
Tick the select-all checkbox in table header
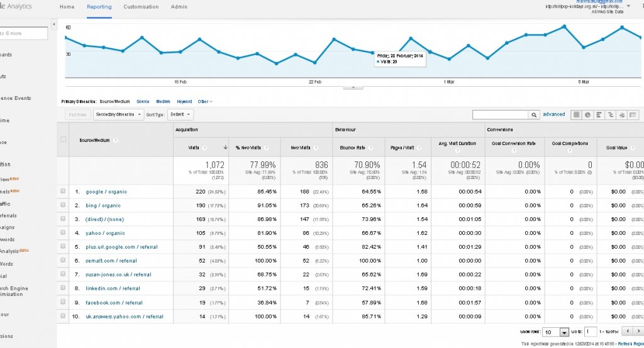point(64,139)
